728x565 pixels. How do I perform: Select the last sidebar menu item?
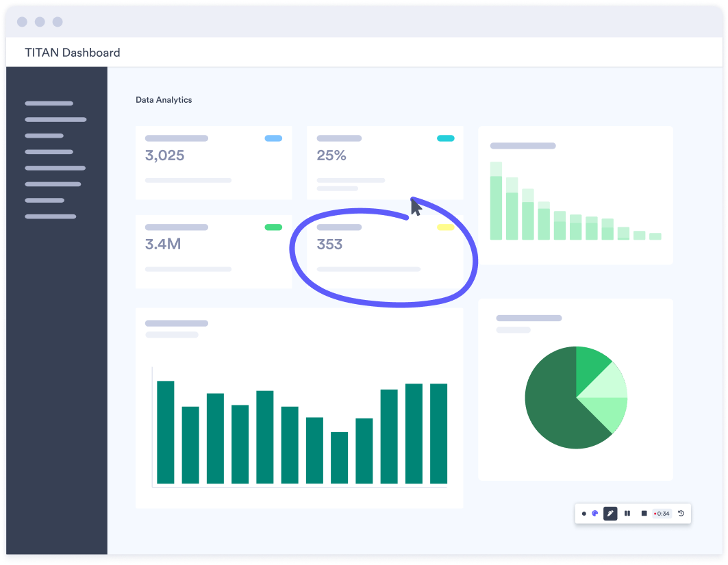[50, 216]
